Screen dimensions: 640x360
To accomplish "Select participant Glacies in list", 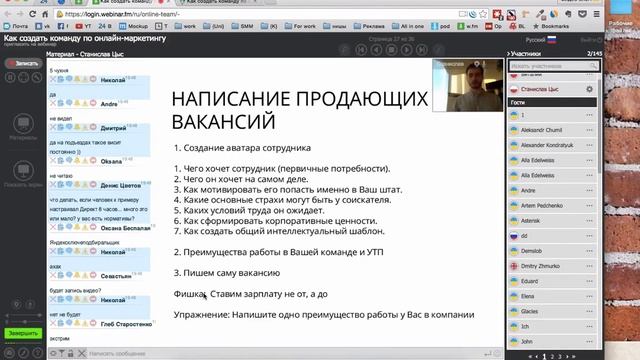I will [x=553, y=311].
